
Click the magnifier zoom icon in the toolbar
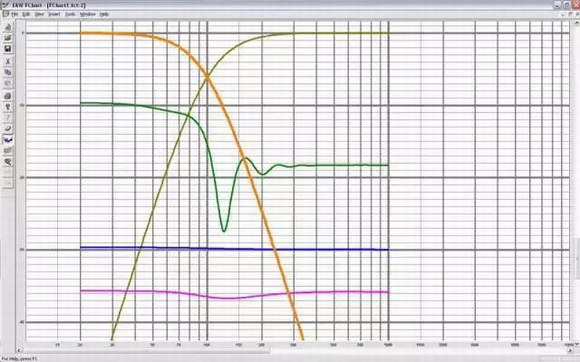pos(8,162)
